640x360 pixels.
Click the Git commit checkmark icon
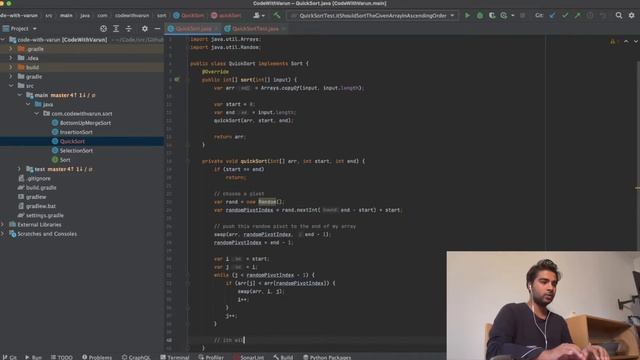[565, 16]
